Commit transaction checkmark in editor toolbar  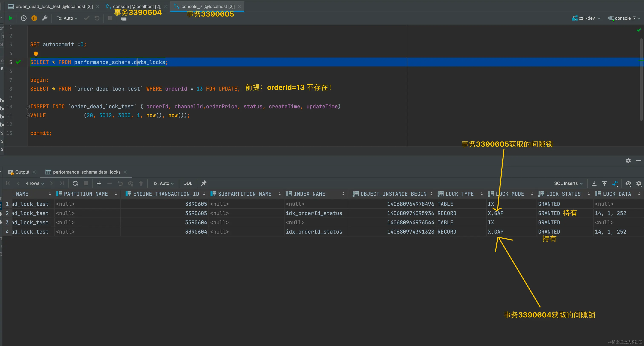(x=87, y=18)
